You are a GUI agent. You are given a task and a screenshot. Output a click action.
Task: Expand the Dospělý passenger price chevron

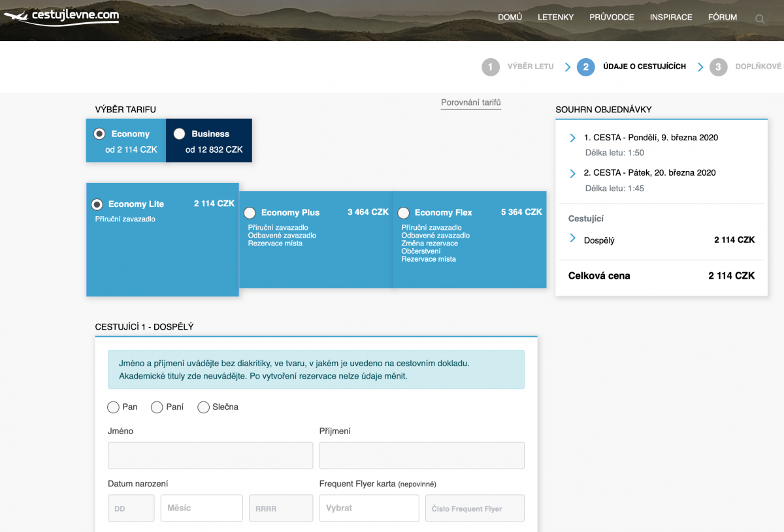point(572,238)
